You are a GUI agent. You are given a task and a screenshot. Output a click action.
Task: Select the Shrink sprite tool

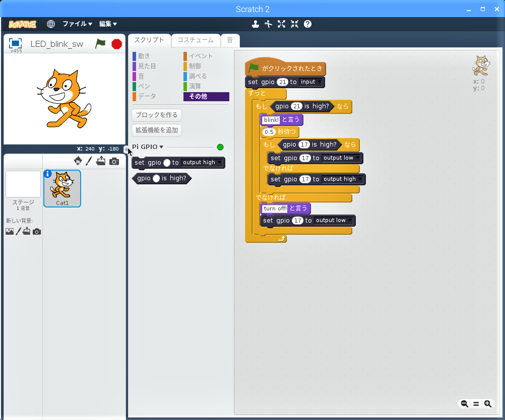294,24
